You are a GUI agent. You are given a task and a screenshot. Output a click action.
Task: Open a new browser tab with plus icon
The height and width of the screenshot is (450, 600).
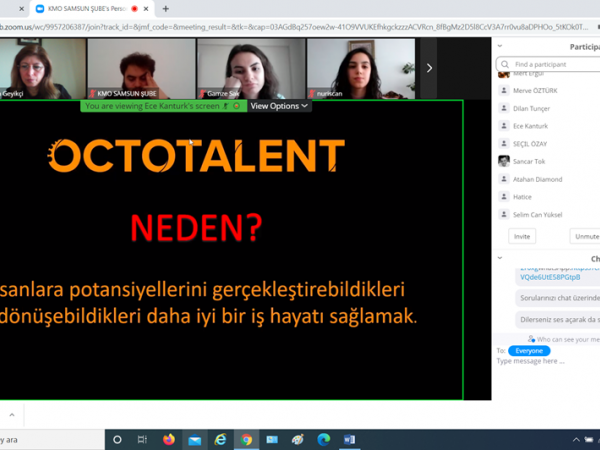[165, 8]
